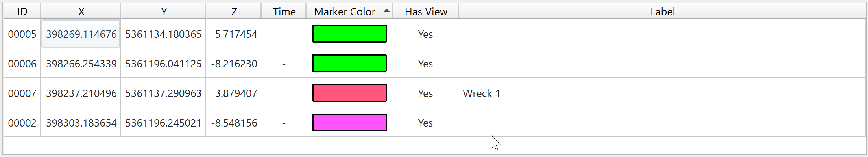Click the Y column header
Image resolution: width=868 pixels, height=157 pixels.
[163, 11]
